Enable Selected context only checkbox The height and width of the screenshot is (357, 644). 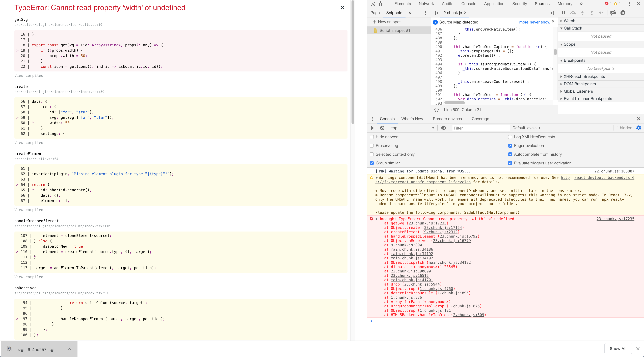click(372, 155)
